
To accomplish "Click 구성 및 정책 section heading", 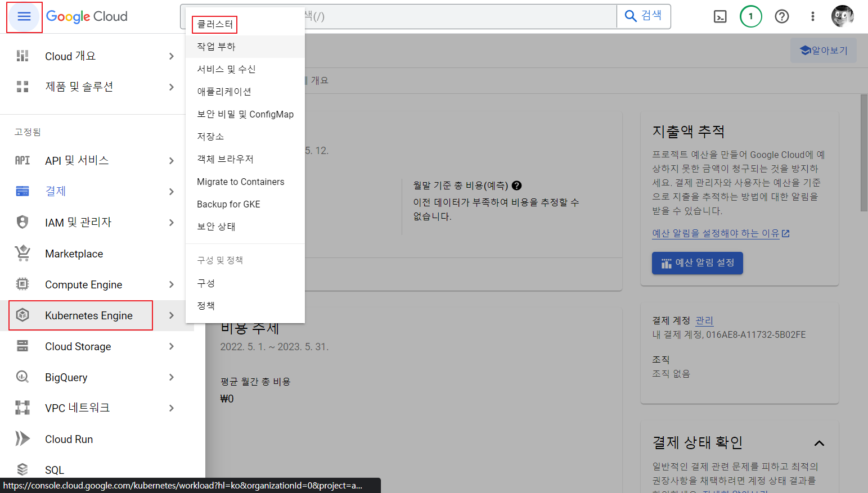I will coord(220,260).
